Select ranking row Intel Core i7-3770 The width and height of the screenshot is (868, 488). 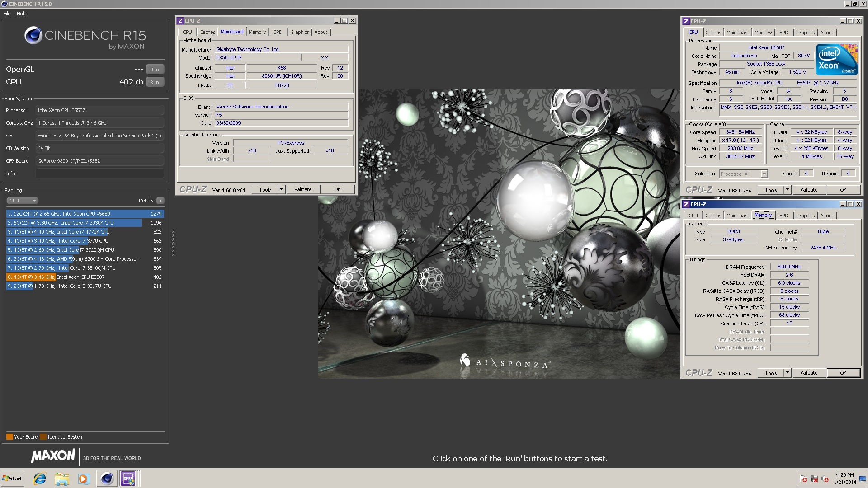click(85, 241)
